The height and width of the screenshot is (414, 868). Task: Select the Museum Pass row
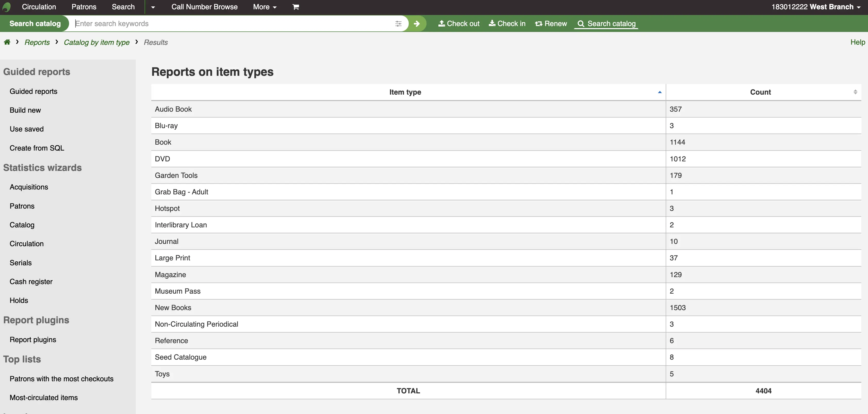click(x=506, y=291)
